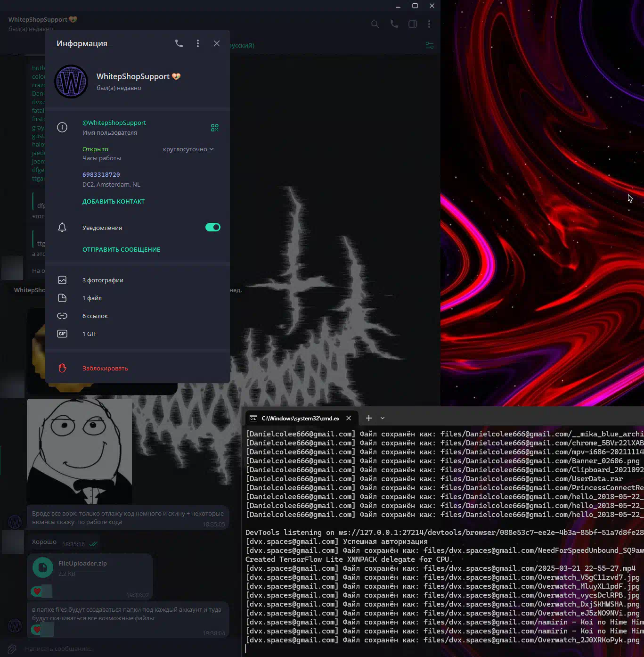Image resolution: width=644 pixels, height=657 pixels.
Task: View 6 ссылок shared links
Action: pyautogui.click(x=95, y=316)
